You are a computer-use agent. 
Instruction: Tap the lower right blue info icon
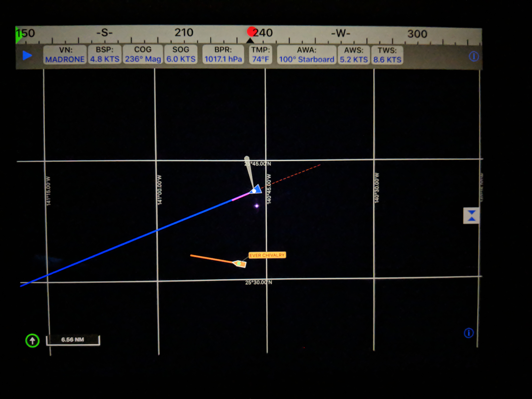469,333
